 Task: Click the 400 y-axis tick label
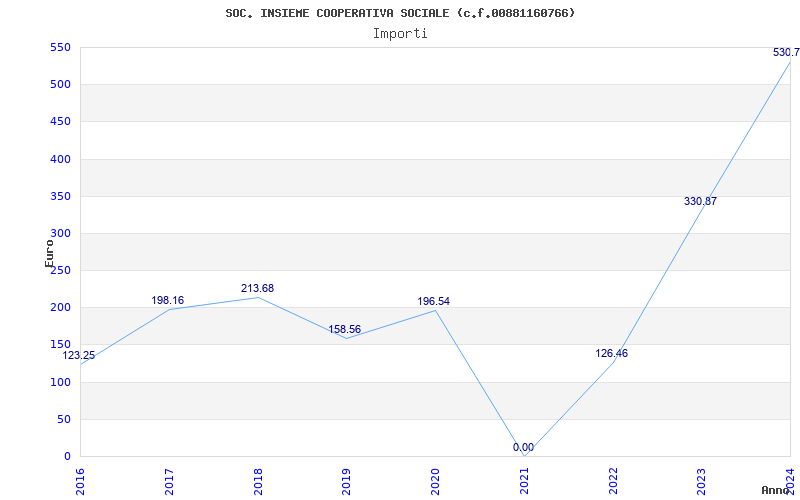click(60, 159)
